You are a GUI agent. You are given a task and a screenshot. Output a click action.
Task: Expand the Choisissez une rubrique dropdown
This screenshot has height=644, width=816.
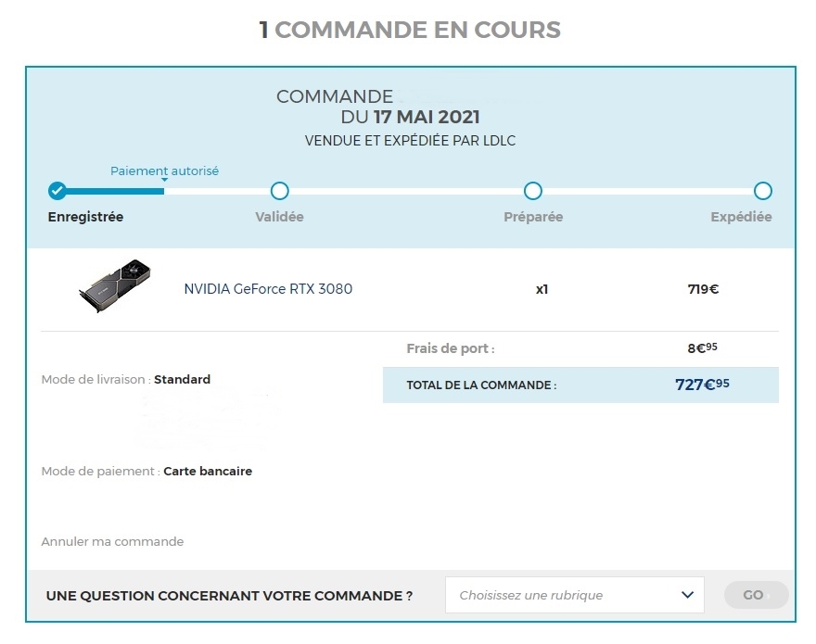click(575, 595)
